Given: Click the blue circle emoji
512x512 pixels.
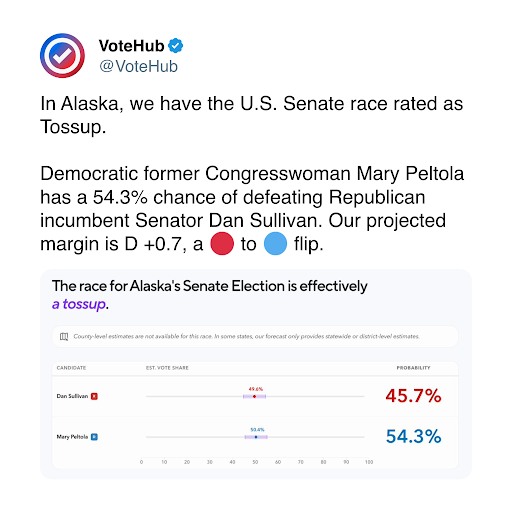Looking at the screenshot, I should [x=275, y=244].
